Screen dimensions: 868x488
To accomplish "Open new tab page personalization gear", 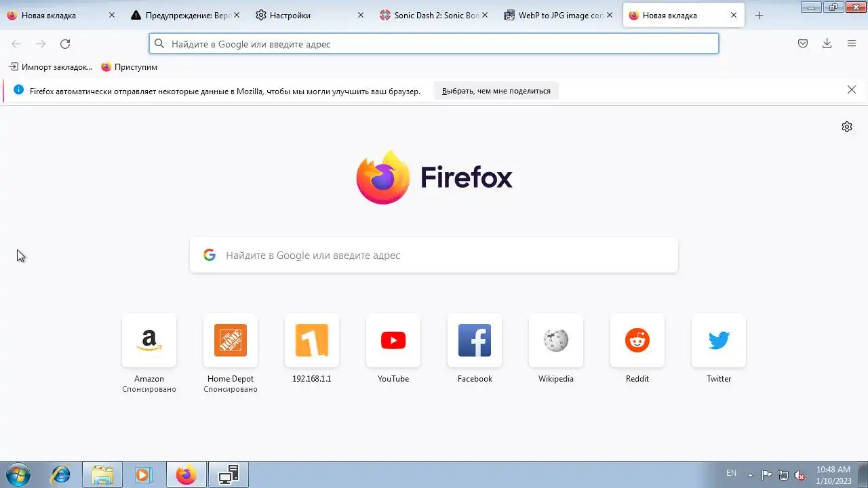I will 847,127.
